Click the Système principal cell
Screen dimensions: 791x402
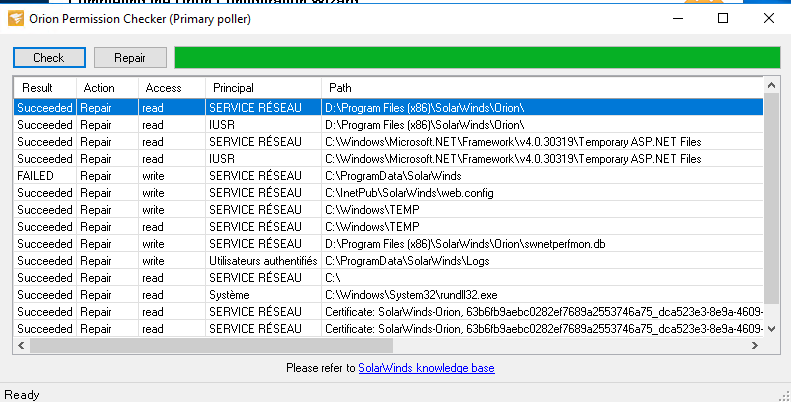point(263,295)
